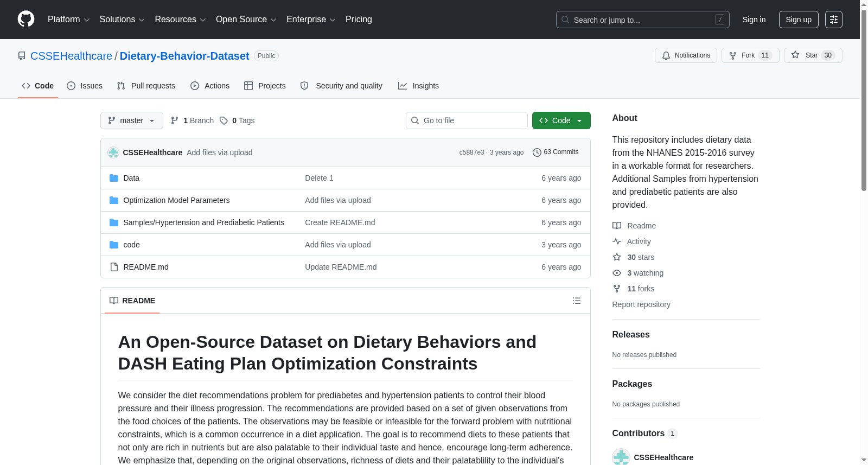Open the Insights tab
868x465 pixels.
tap(418, 86)
